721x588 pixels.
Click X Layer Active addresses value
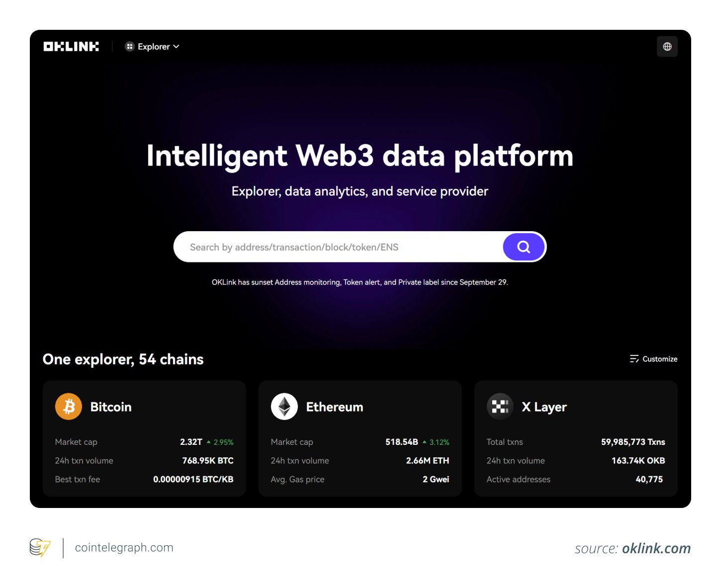pos(649,479)
